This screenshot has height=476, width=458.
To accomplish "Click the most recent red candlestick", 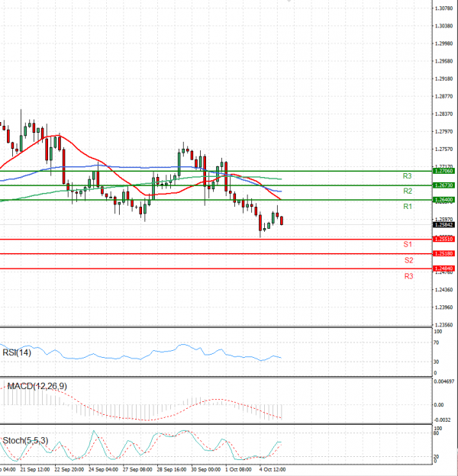I will click(x=282, y=220).
